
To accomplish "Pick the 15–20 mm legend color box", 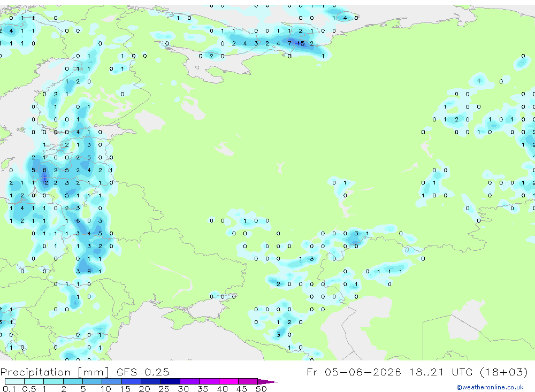I will click(x=132, y=381).
